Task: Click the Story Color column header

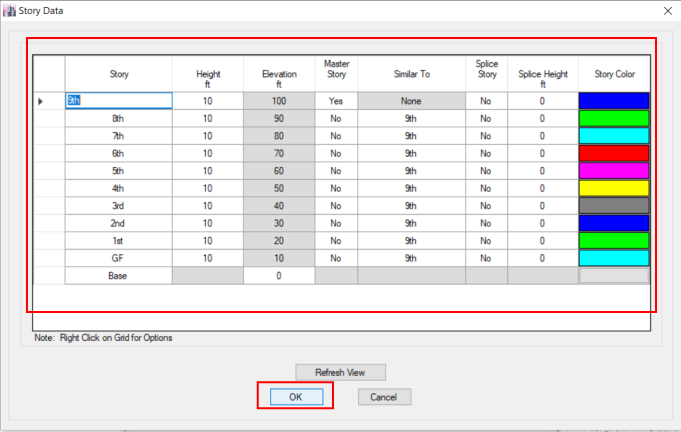Action: coord(614,73)
